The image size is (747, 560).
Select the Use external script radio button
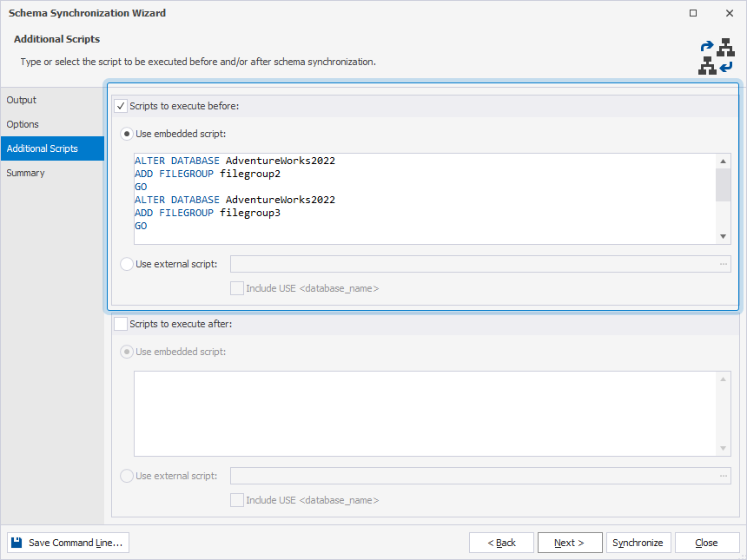coord(126,264)
